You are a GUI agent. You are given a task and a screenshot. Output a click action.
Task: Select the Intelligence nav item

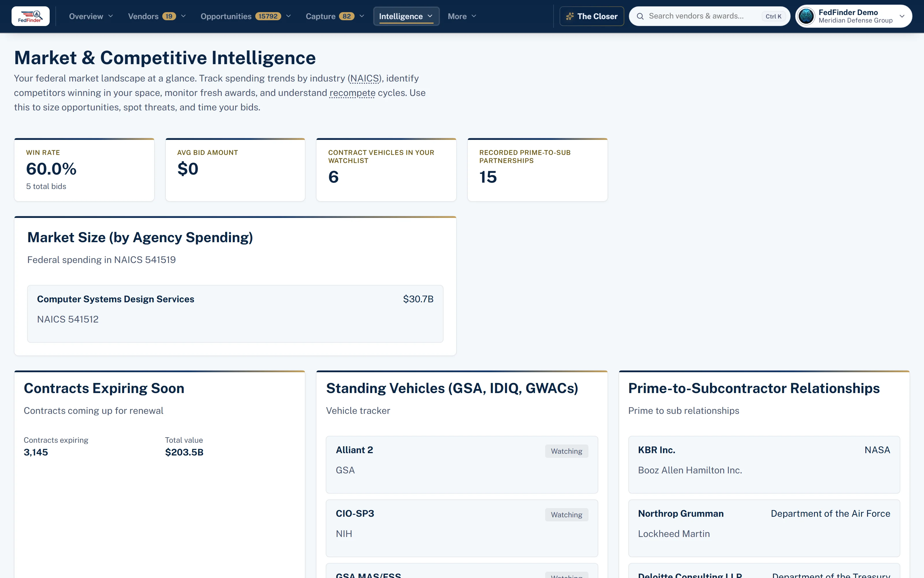tap(406, 16)
